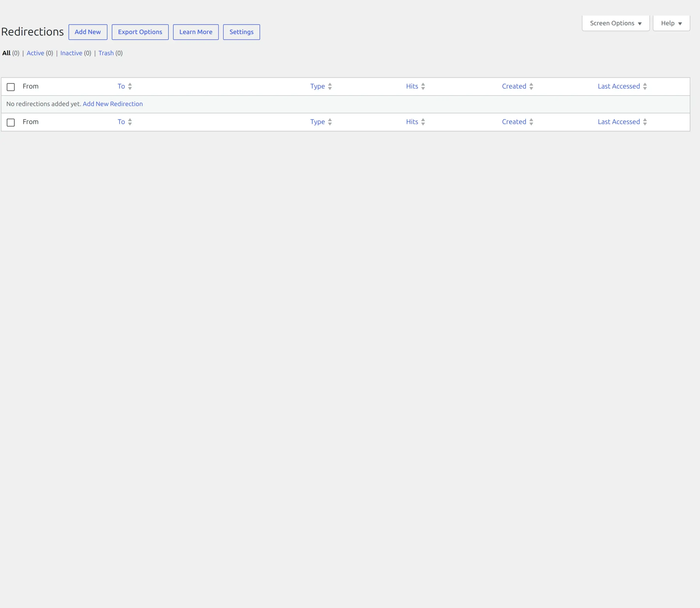Viewport: 700px width, 608px height.
Task: Click the Redirections page heading
Action: (33, 31)
